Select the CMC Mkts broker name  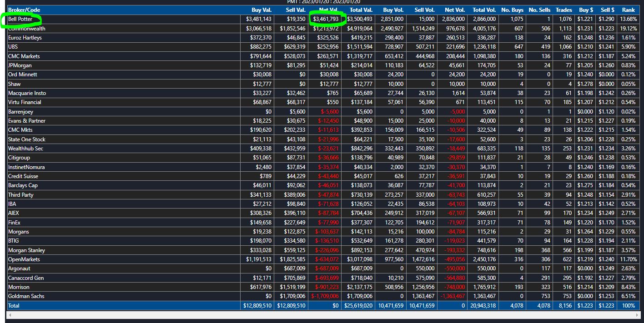coord(20,130)
